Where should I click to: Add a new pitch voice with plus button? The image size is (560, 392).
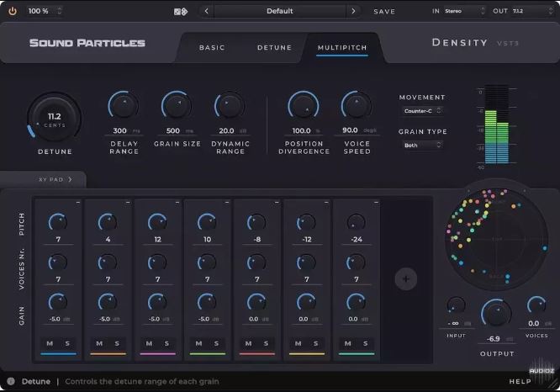click(x=406, y=278)
